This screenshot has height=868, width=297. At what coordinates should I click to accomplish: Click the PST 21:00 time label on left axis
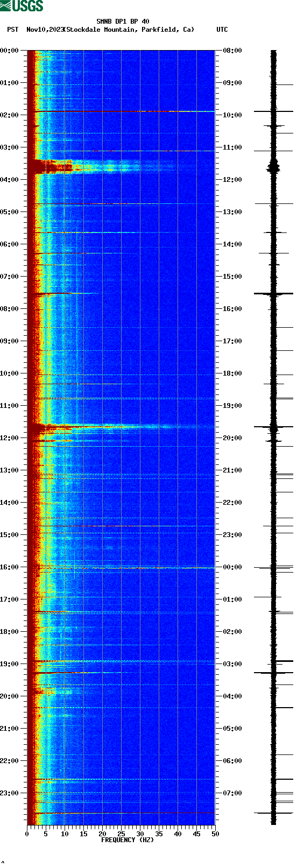pos(10,729)
